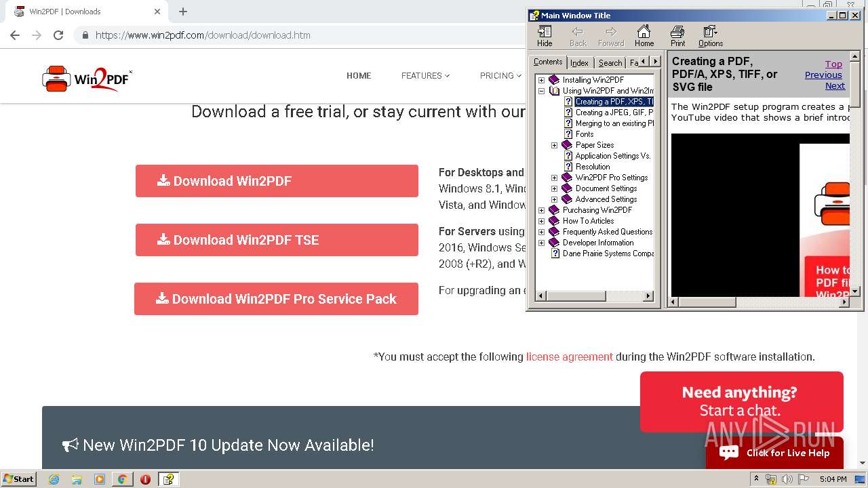Image resolution: width=868 pixels, height=488 pixels.
Task: Click the Installing Win2PDF book icon
Action: coord(554,80)
